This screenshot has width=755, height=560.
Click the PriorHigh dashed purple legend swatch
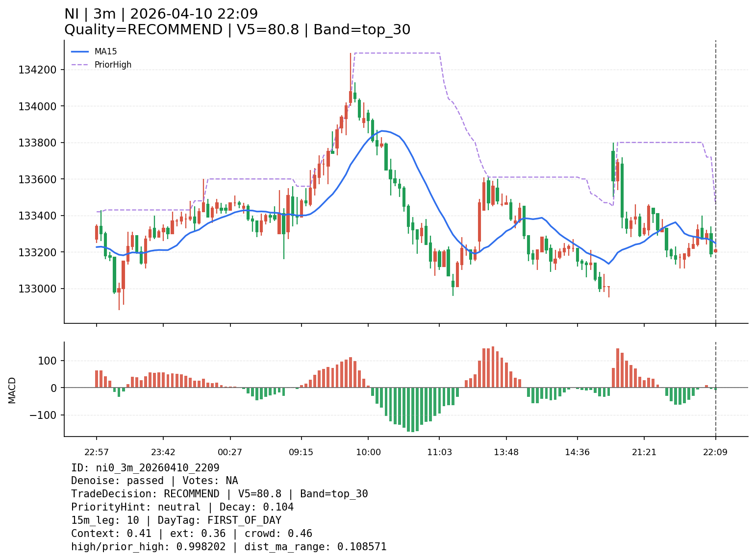[80, 65]
